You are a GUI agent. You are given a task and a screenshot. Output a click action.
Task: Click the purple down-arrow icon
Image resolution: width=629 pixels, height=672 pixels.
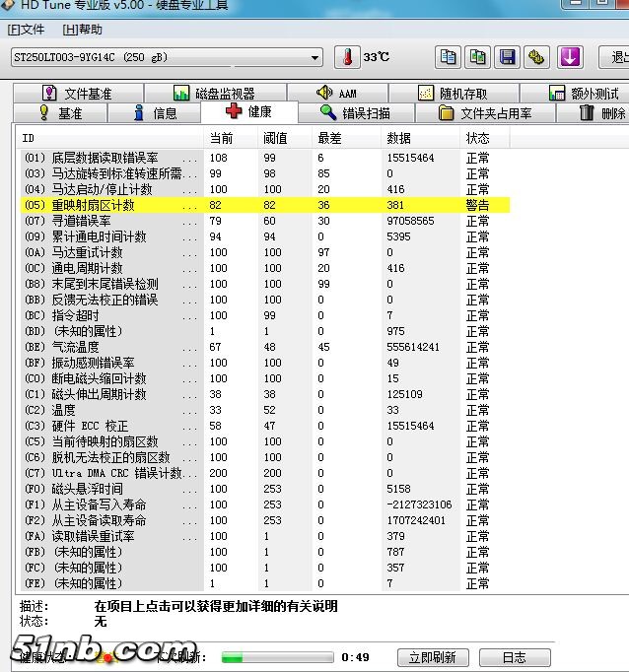point(570,57)
